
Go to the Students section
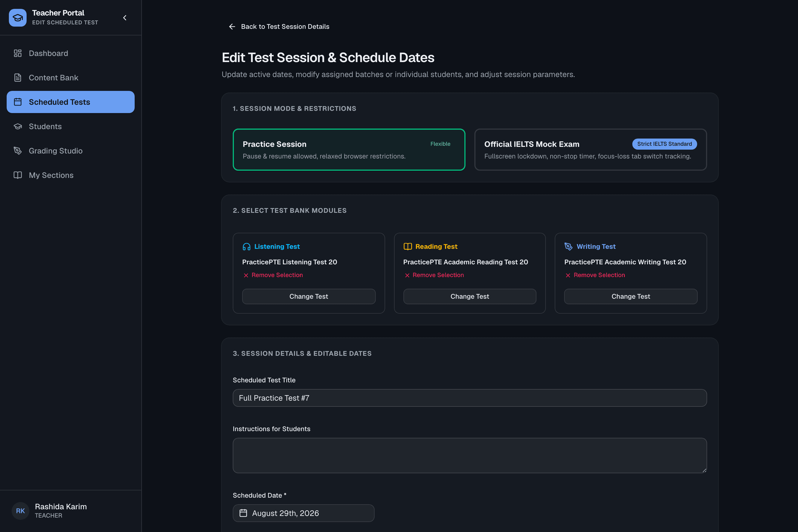click(x=71, y=126)
